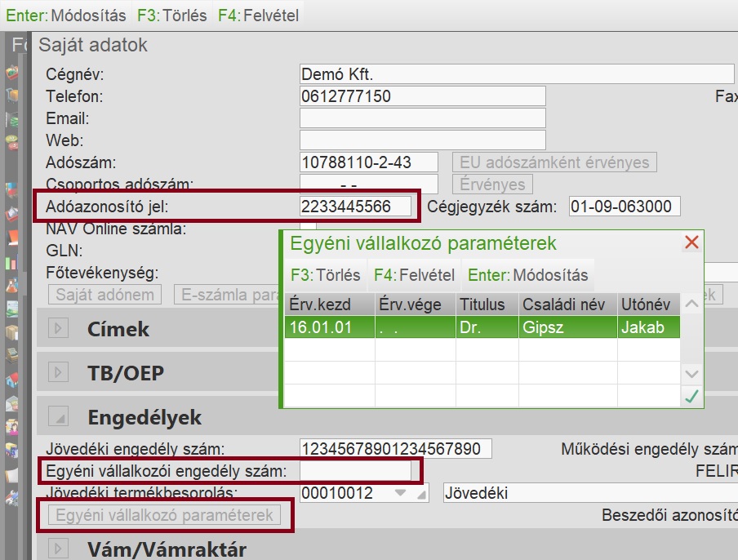
Task: Click the red basket sidebar icon
Action: [x=11, y=213]
